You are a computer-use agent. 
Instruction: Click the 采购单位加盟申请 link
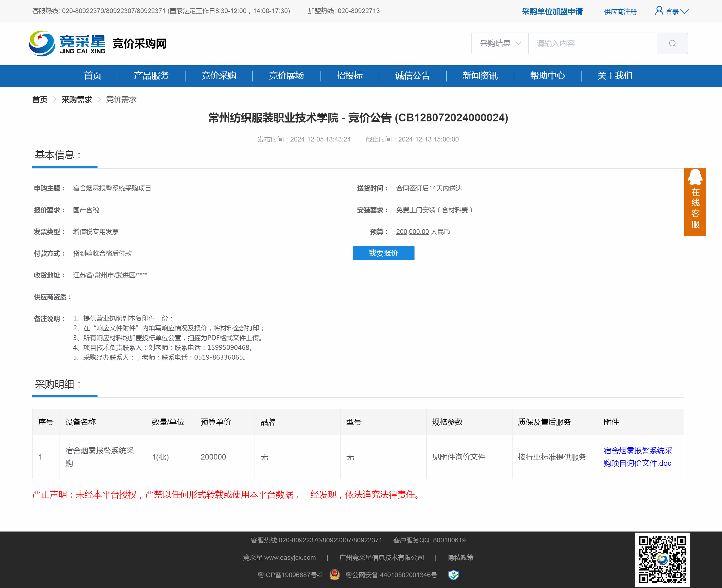pos(552,11)
